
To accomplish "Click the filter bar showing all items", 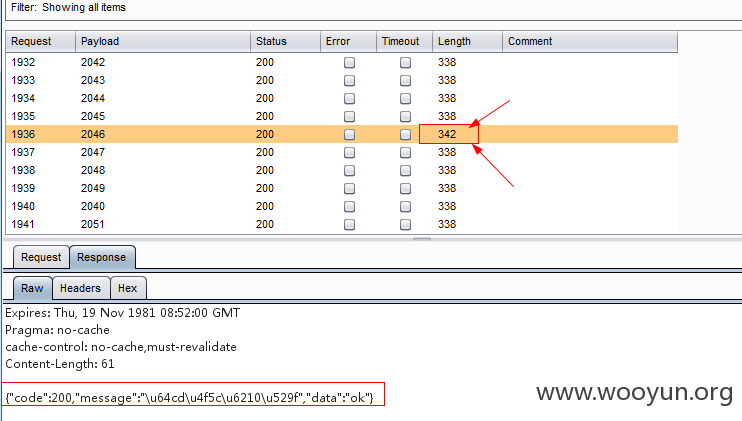I will [374, 8].
